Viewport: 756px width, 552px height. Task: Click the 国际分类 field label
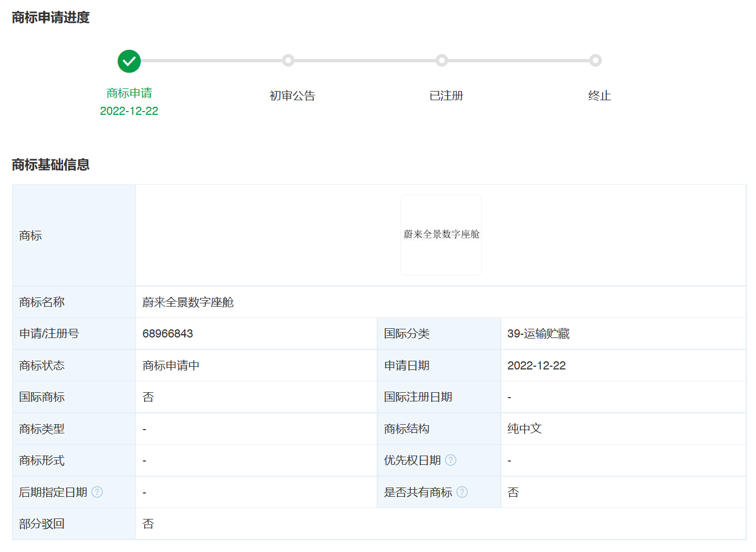click(407, 334)
